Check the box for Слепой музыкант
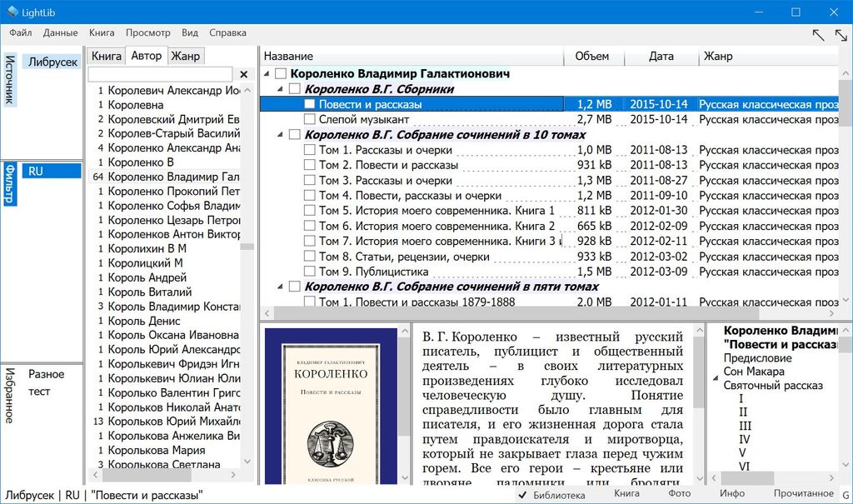The image size is (853, 504). click(x=310, y=120)
